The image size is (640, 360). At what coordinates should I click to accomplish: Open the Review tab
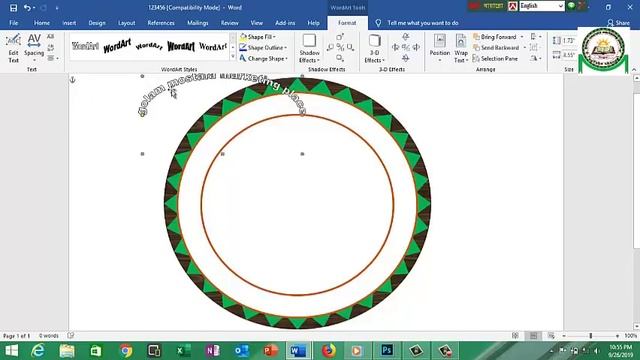tap(229, 23)
